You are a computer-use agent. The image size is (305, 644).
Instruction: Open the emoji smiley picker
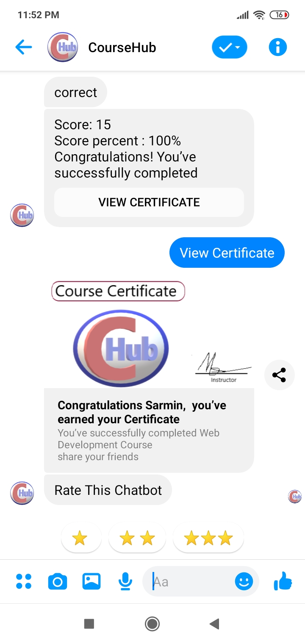[x=244, y=581]
